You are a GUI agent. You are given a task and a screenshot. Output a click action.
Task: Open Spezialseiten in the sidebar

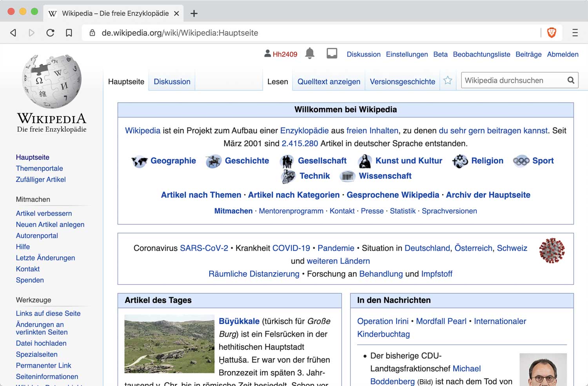click(x=36, y=354)
